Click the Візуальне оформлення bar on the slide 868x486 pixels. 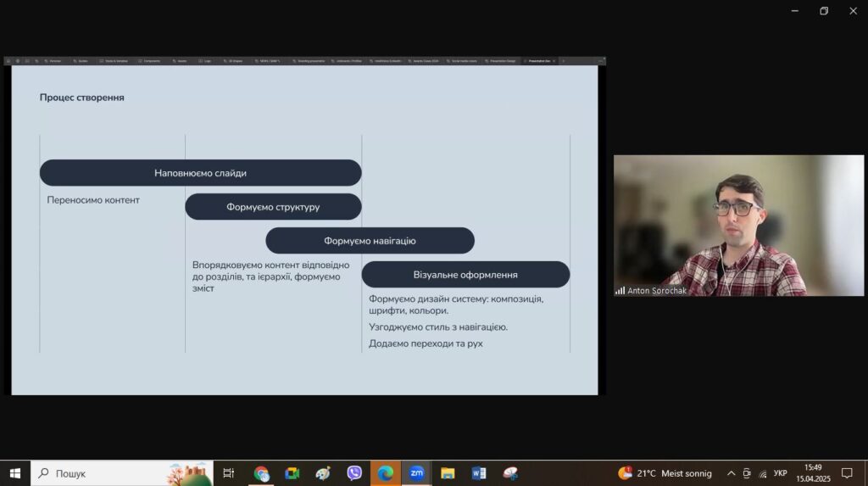(465, 275)
